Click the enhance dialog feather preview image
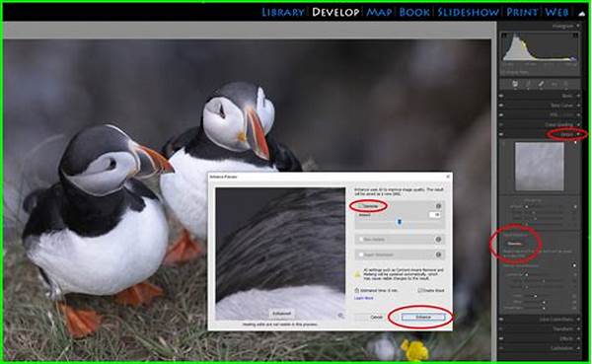Image resolution: width=592 pixels, height=364 pixels. [280, 254]
